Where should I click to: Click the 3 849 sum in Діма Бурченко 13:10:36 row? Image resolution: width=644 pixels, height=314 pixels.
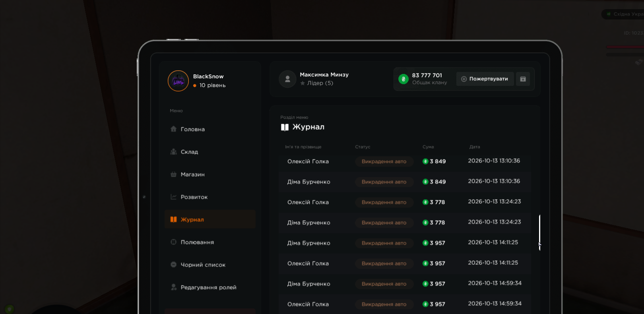(438, 182)
